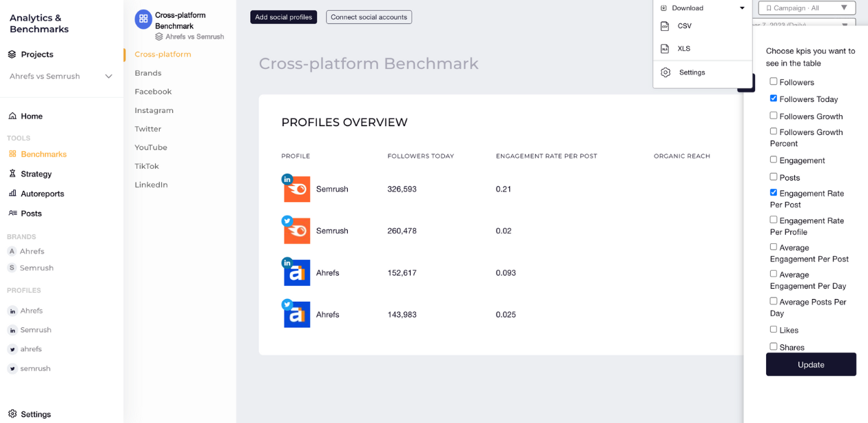Viewport: 868px width, 423px height.
Task: Click LinkedIn icon beside Ahrefs profile in sidebar
Action: tap(12, 311)
